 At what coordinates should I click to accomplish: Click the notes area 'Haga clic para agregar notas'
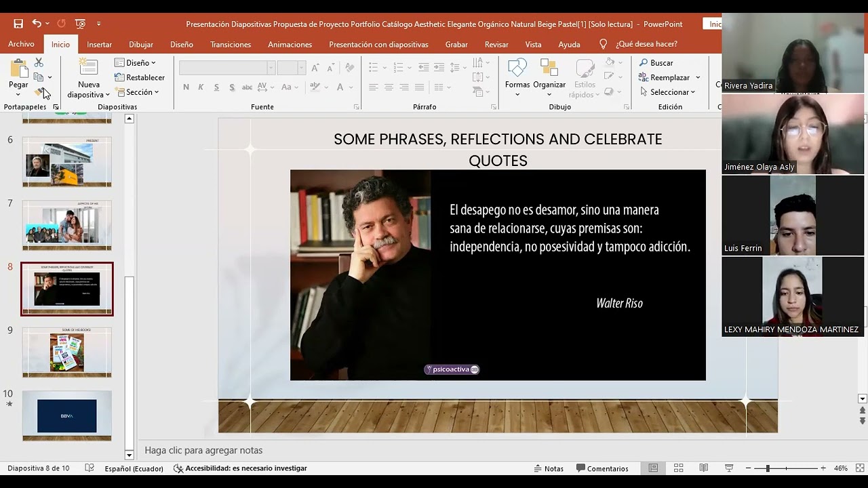(x=203, y=450)
